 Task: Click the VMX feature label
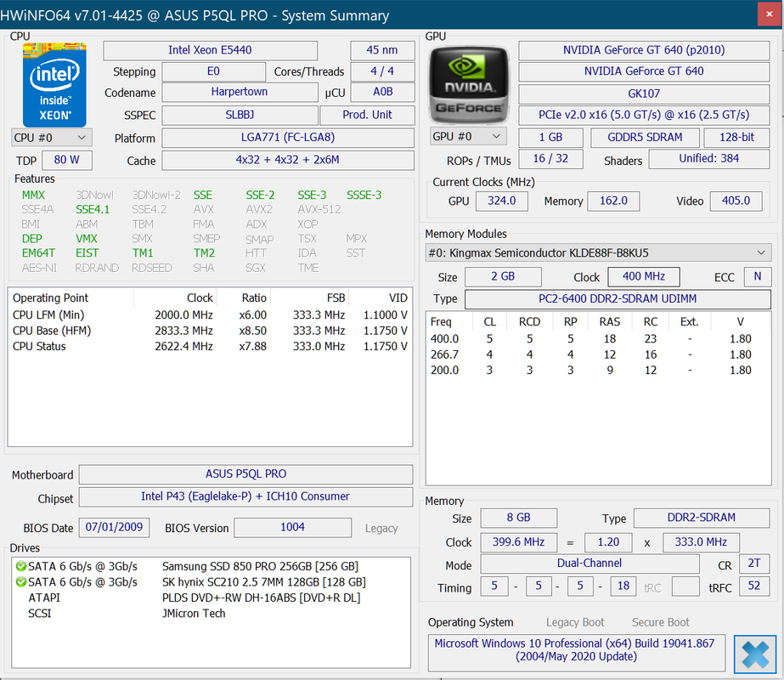[x=87, y=239]
